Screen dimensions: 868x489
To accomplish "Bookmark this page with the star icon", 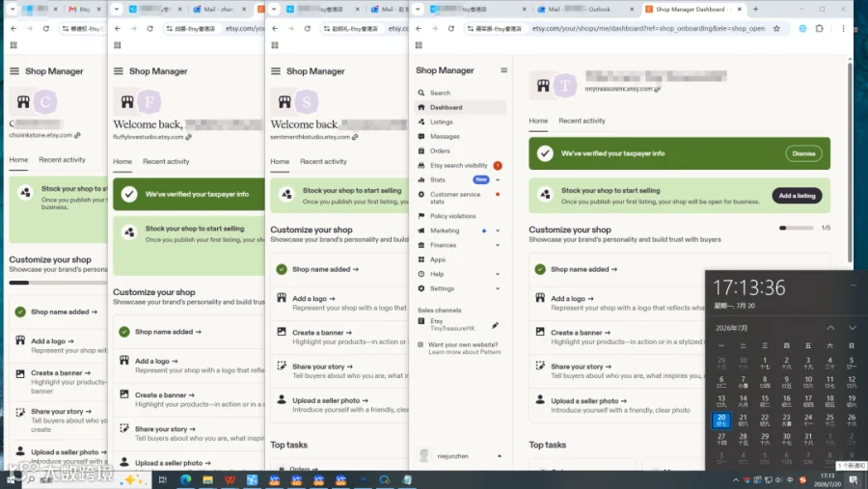I will [x=776, y=28].
